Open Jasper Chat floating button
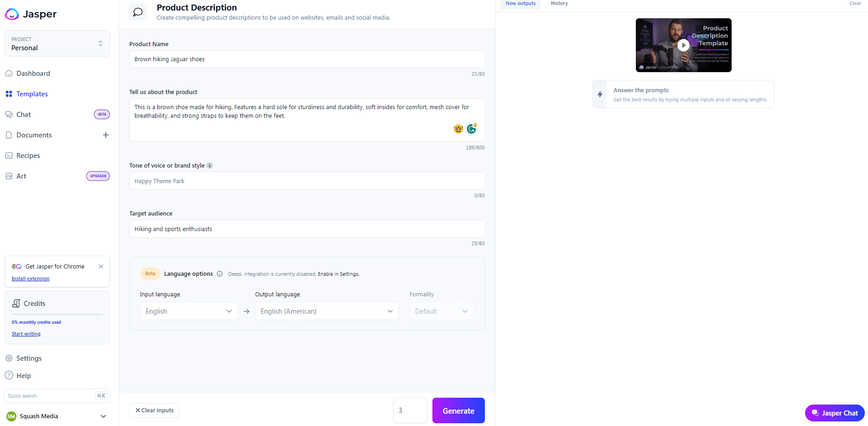 point(835,413)
